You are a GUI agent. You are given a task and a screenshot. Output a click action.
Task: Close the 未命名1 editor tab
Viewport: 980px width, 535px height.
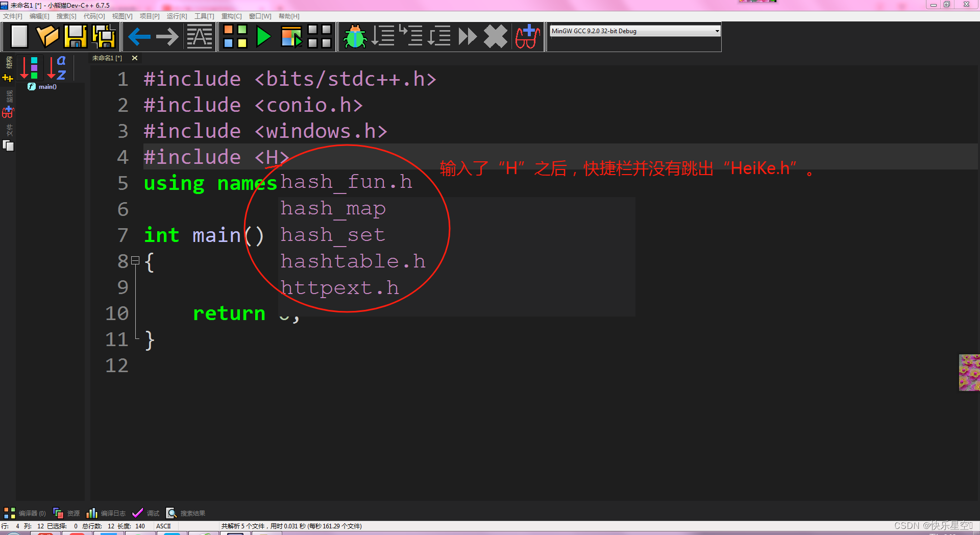(x=135, y=58)
